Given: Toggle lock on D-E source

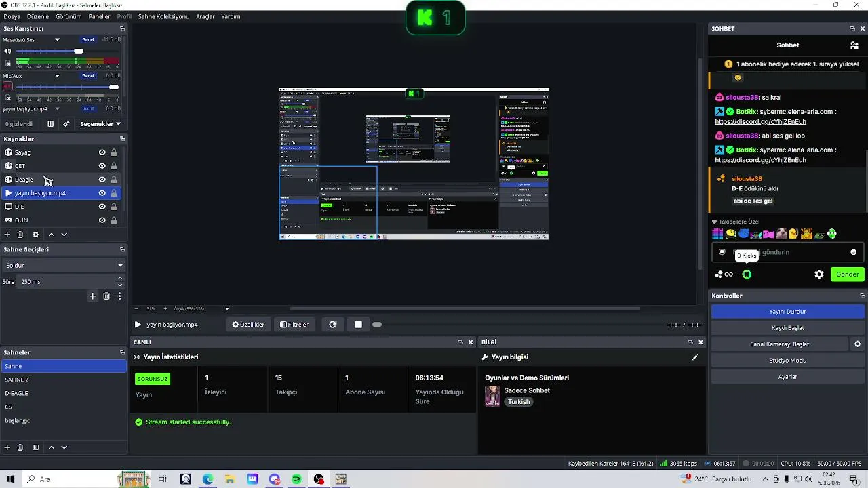Looking at the screenshot, I should pyautogui.click(x=114, y=207).
